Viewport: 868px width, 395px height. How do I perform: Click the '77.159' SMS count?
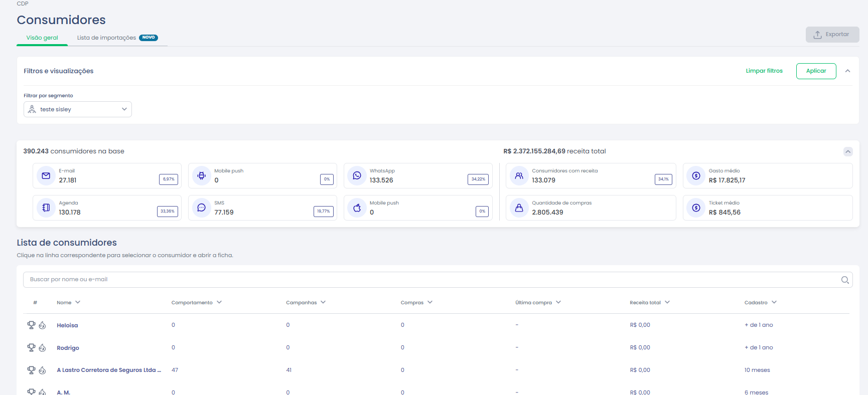tap(224, 213)
